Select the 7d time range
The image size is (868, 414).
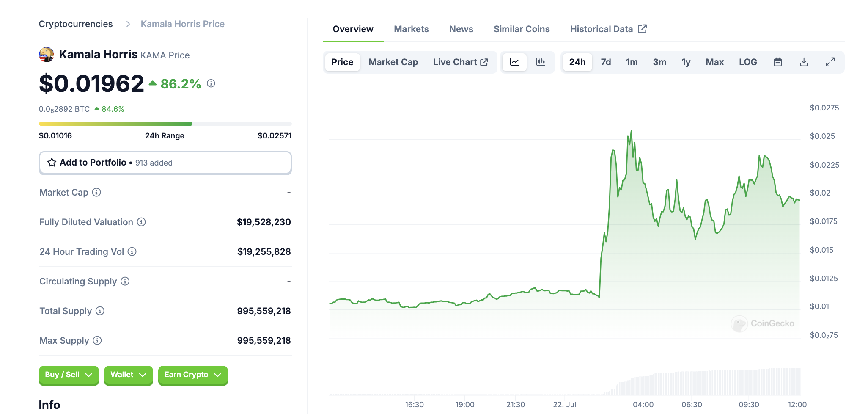(606, 62)
